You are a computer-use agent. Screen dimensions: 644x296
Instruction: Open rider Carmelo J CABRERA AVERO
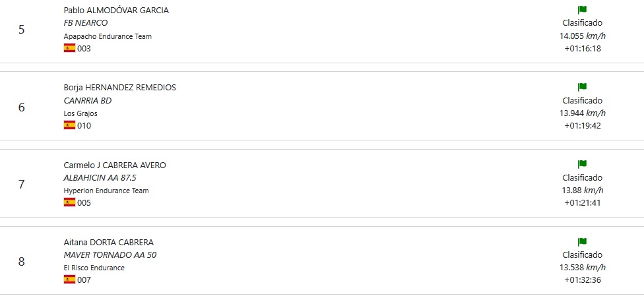pyautogui.click(x=115, y=165)
